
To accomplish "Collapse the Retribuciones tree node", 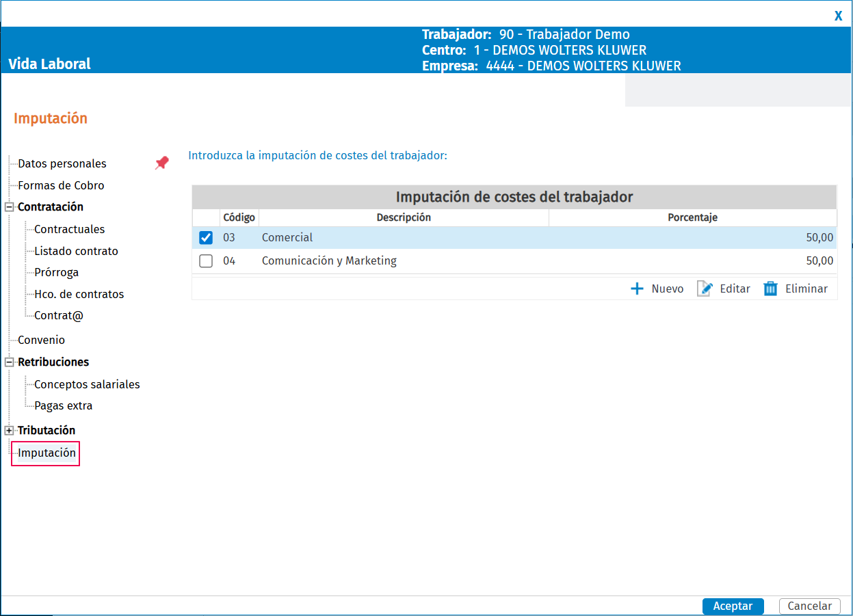I will click(10, 362).
